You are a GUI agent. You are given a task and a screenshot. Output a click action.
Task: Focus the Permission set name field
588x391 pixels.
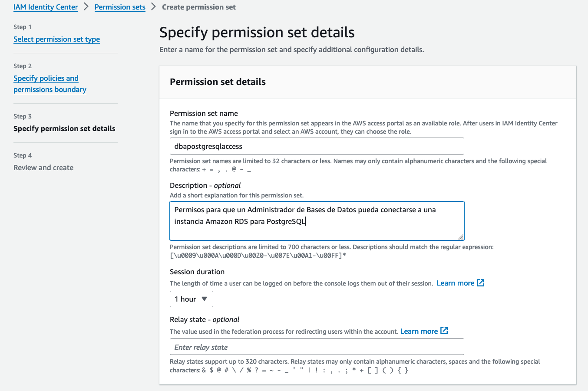coord(317,146)
